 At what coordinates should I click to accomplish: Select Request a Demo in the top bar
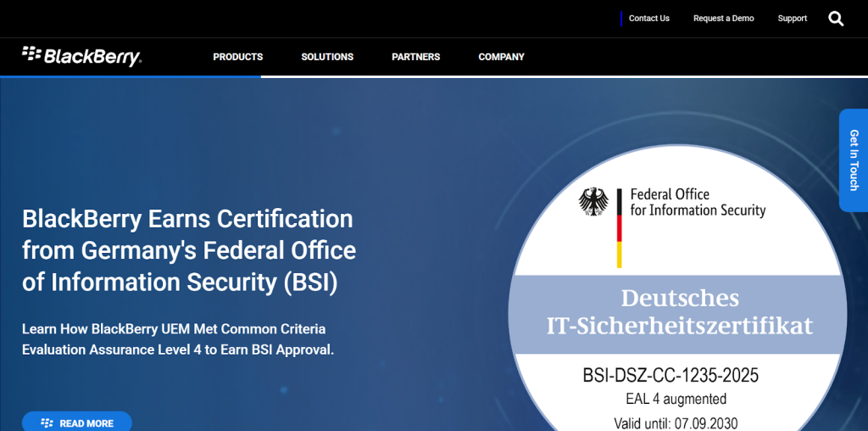point(723,19)
